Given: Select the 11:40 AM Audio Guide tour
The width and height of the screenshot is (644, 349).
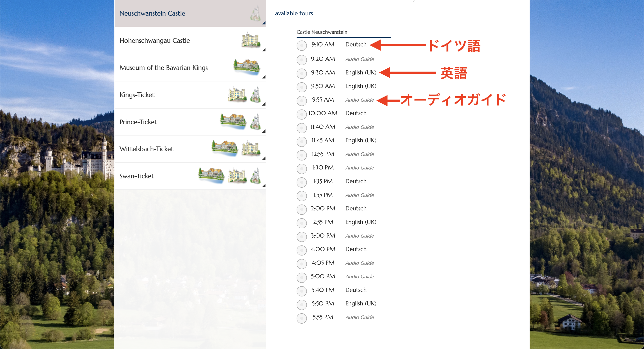Looking at the screenshot, I should 302,128.
